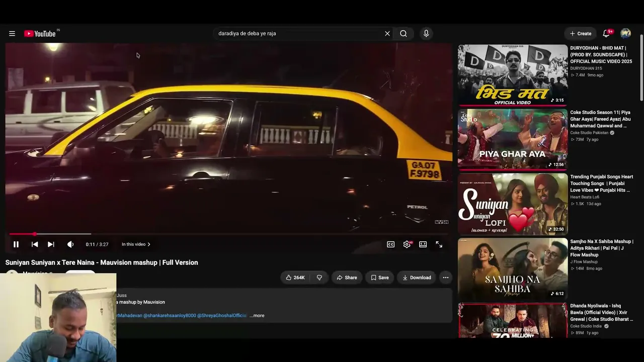Screen dimensions: 644x362
Task: Mute the video volume
Action: (x=70, y=244)
